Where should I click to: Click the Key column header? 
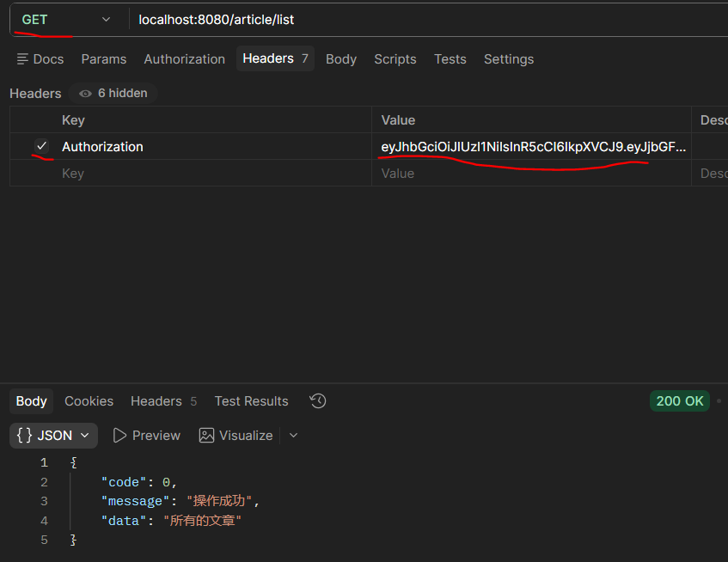click(73, 120)
